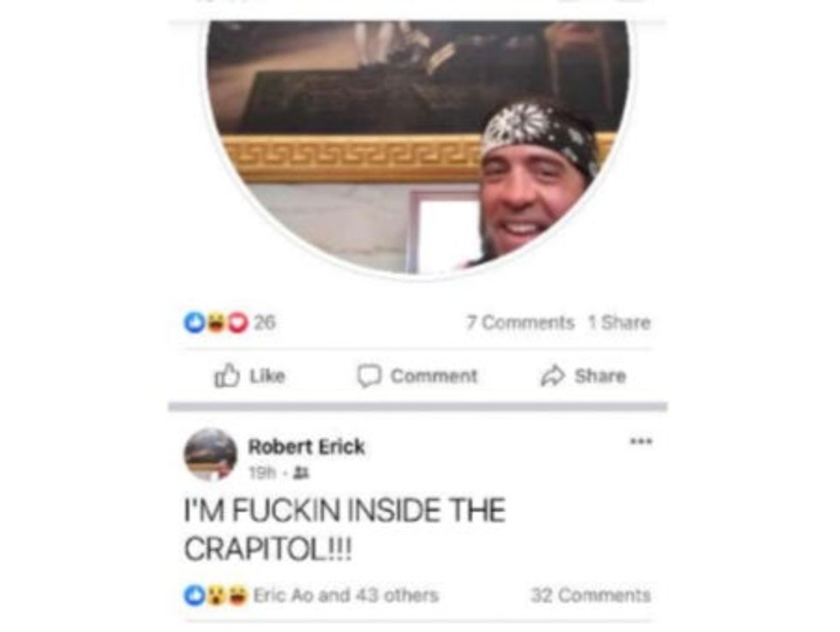
Task: Click the Comment speech bubble icon
Action: [x=369, y=376]
